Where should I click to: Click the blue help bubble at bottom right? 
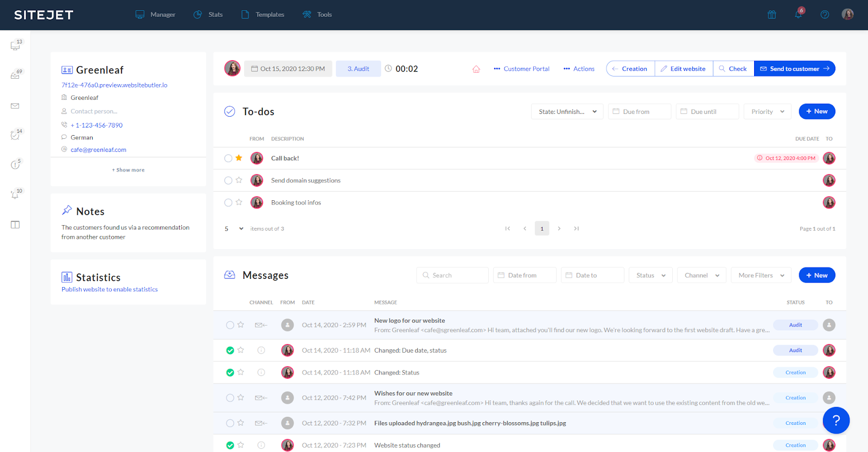[x=836, y=420]
